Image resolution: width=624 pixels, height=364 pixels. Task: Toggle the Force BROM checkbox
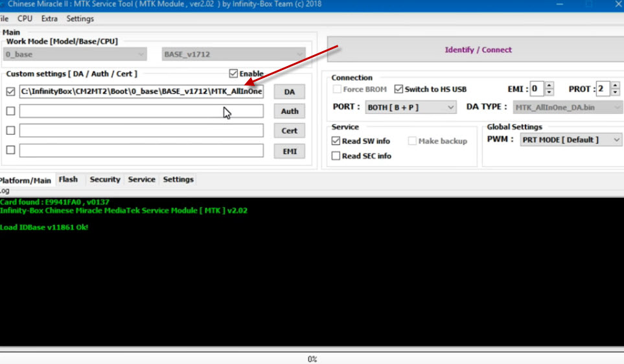337,89
